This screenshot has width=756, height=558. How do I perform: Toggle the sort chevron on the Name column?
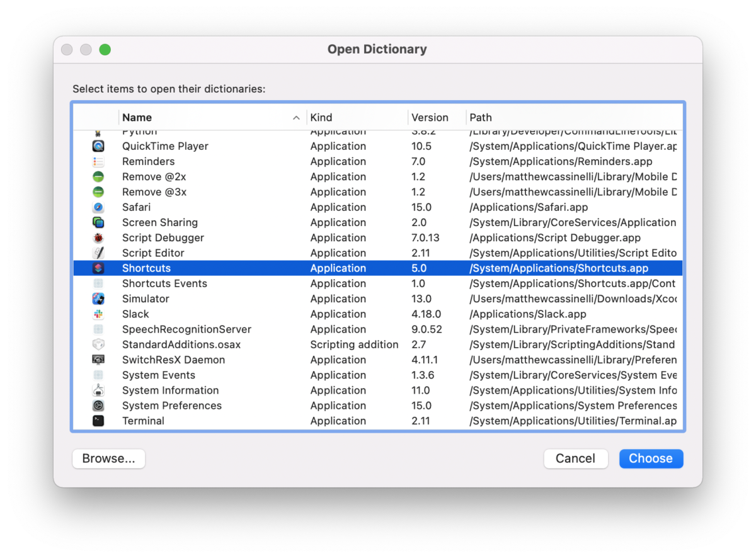tap(295, 117)
